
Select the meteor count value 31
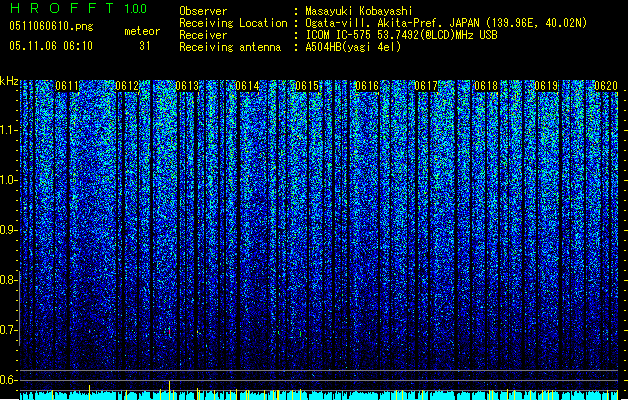145,46
